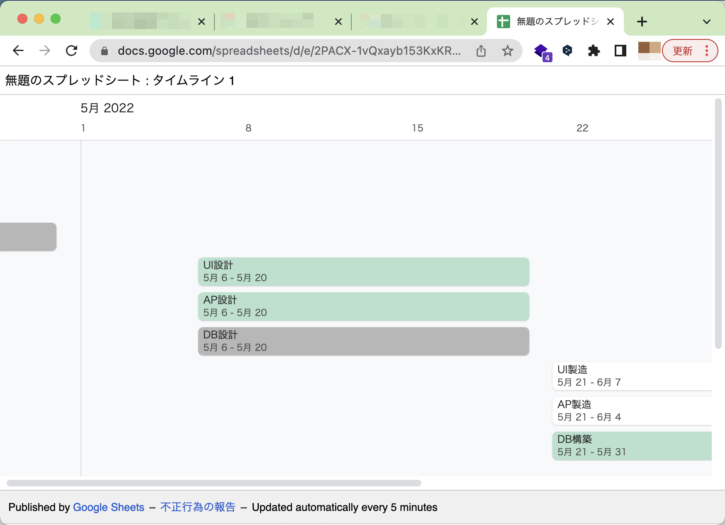The width and height of the screenshot is (725, 525).
Task: Close the third blurred tab
Action: point(474,21)
